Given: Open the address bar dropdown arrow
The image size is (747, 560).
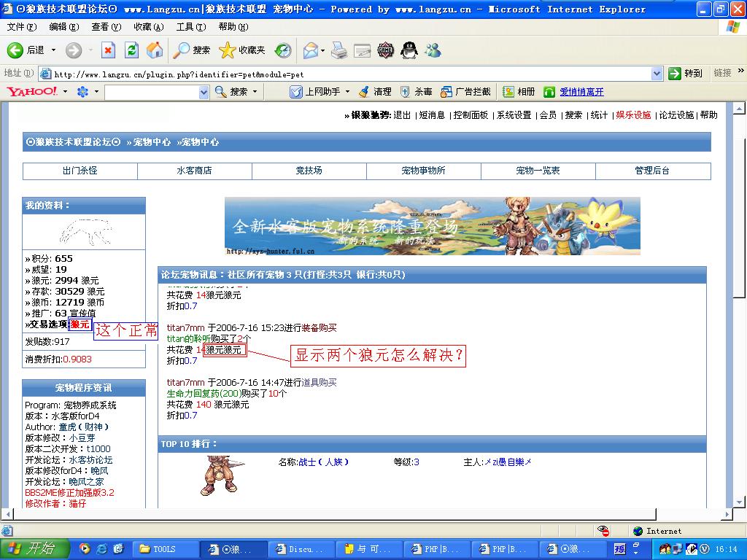Looking at the screenshot, I should (657, 74).
